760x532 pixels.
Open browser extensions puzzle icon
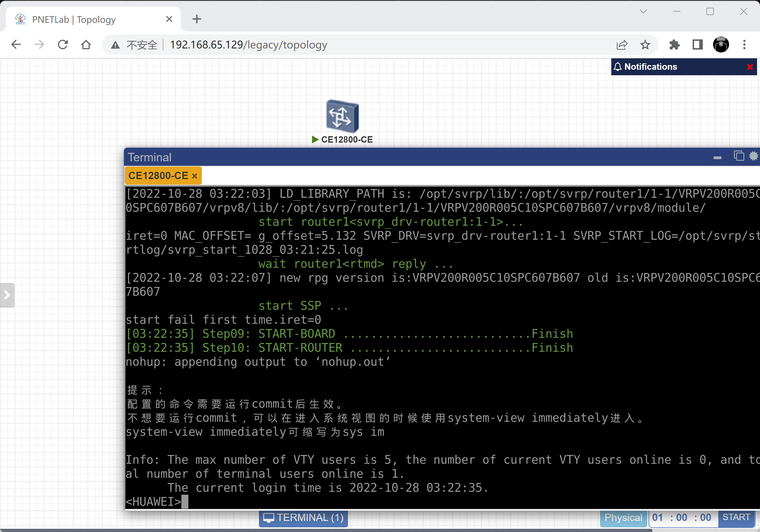pos(674,44)
